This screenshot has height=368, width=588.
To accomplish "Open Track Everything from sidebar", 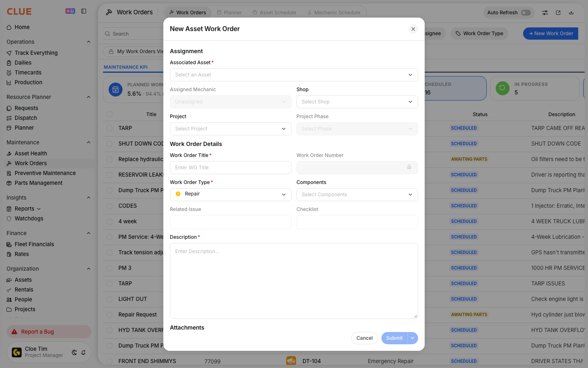I will (x=36, y=53).
